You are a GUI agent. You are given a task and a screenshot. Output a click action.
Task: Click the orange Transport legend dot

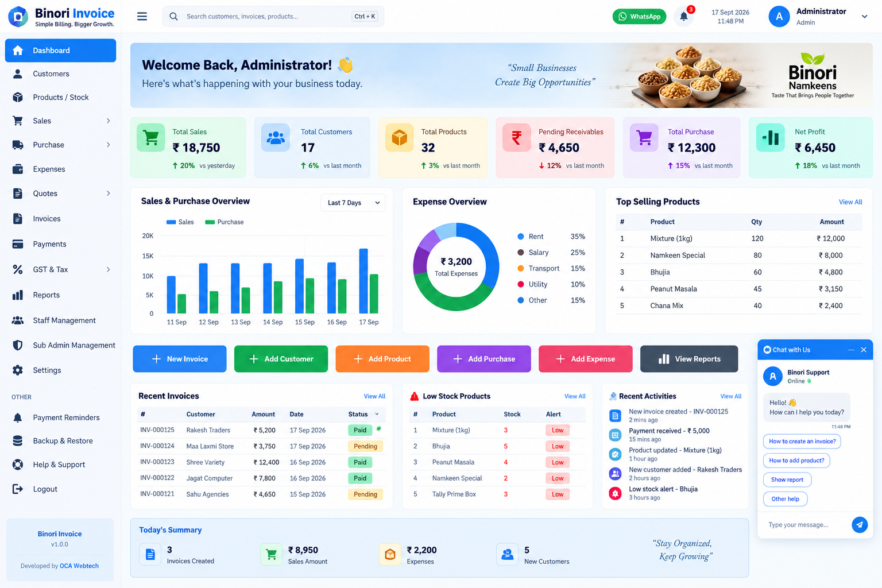click(x=521, y=268)
